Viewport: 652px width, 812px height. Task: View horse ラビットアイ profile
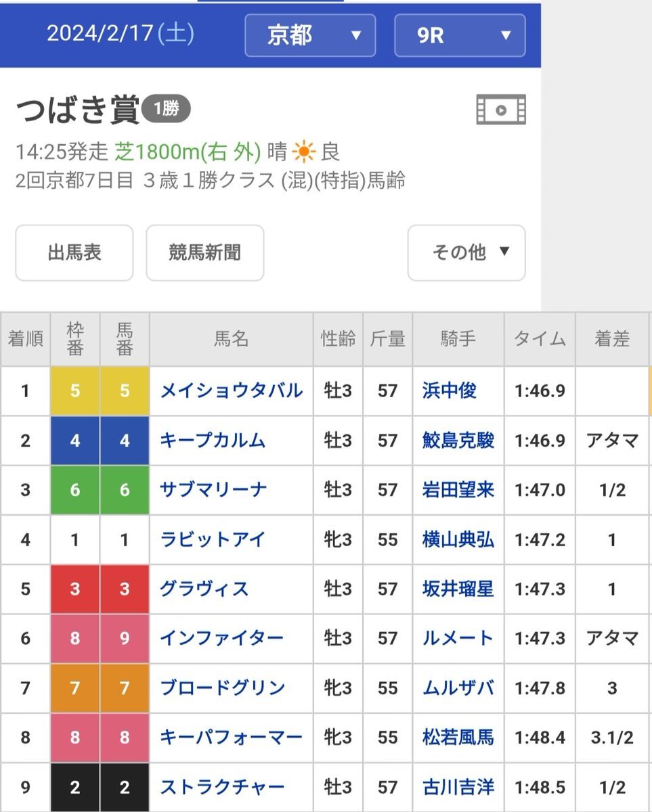click(212, 539)
